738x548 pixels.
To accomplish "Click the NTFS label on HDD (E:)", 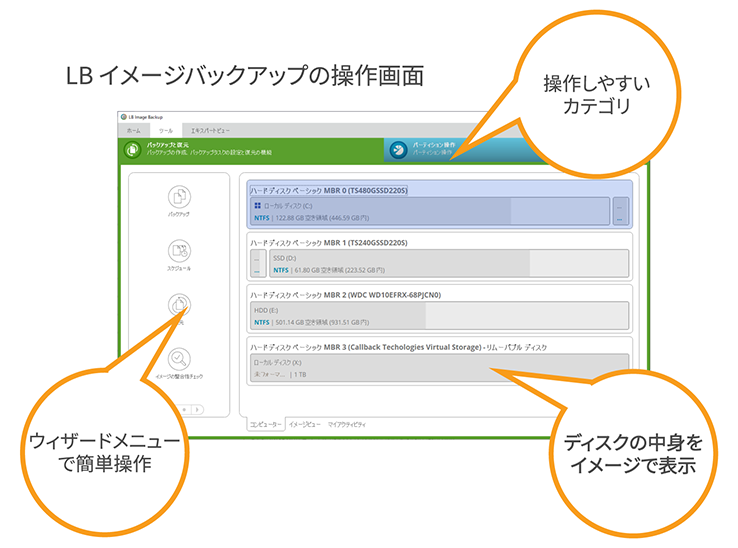I will (x=262, y=322).
